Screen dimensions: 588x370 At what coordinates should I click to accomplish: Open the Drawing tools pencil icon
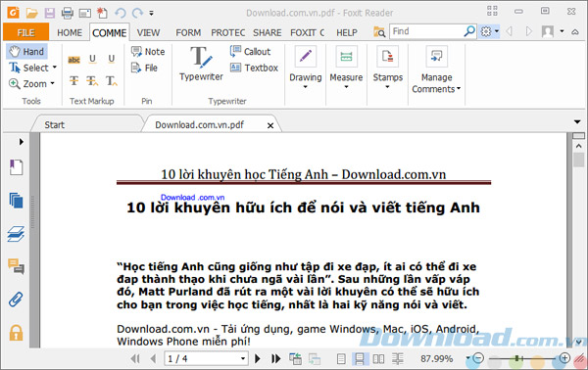(305, 57)
